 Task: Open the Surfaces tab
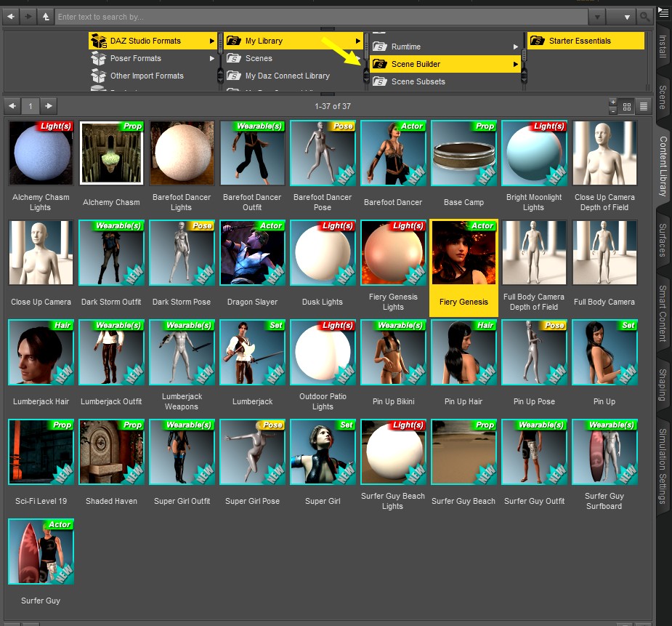[663, 240]
